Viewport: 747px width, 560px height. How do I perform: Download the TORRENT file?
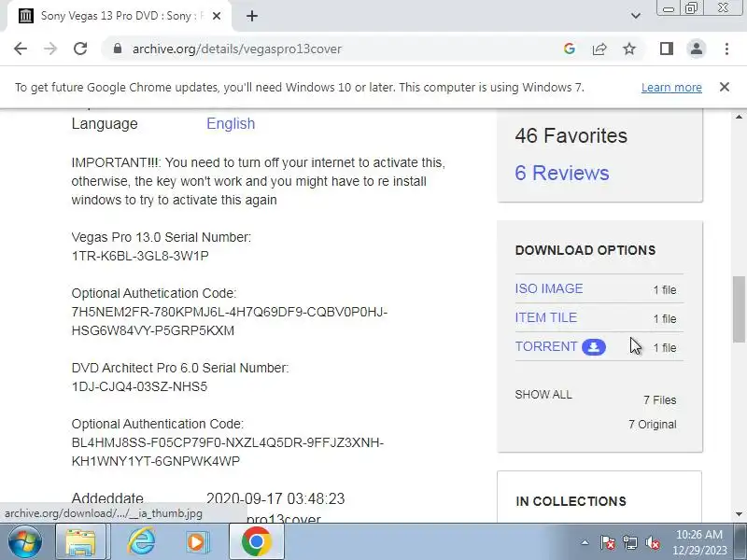(546, 346)
